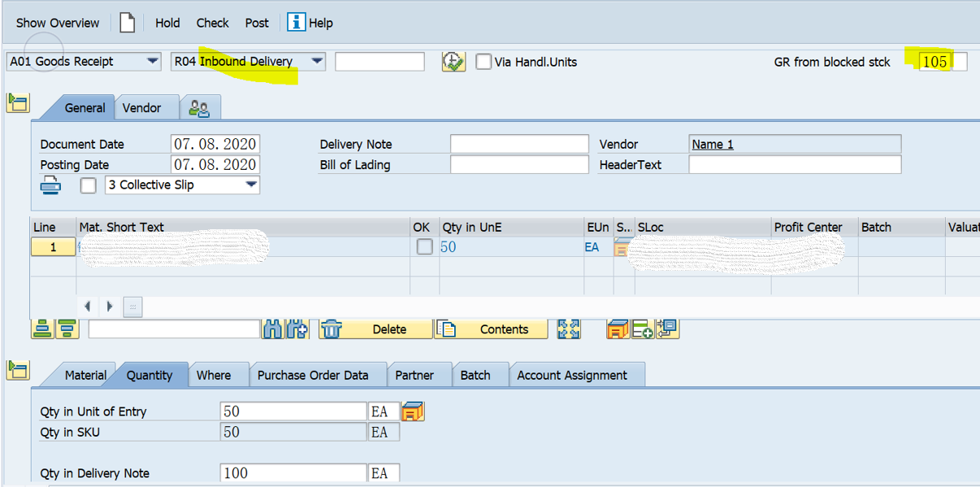Click the expand/full screen icon after Contents
The height and width of the screenshot is (487, 980).
[569, 328]
